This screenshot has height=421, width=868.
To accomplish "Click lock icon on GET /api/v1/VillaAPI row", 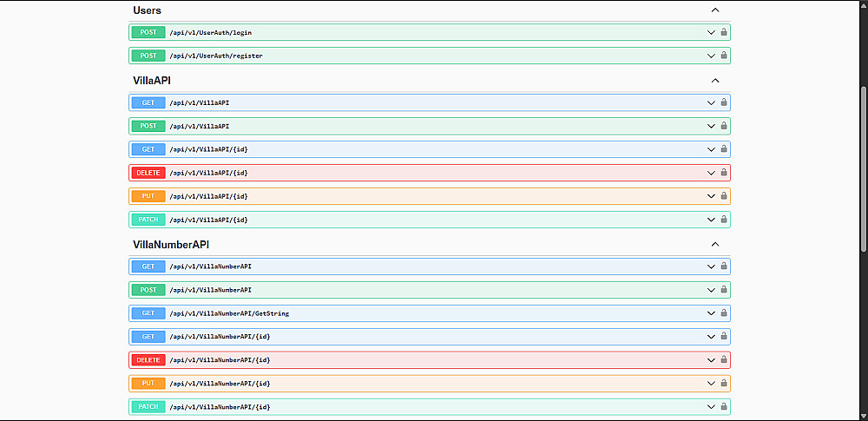I will 724,102.
